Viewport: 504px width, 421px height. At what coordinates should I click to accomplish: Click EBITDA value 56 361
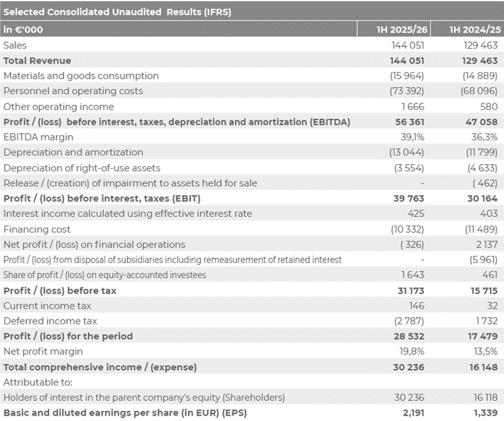[410, 122]
